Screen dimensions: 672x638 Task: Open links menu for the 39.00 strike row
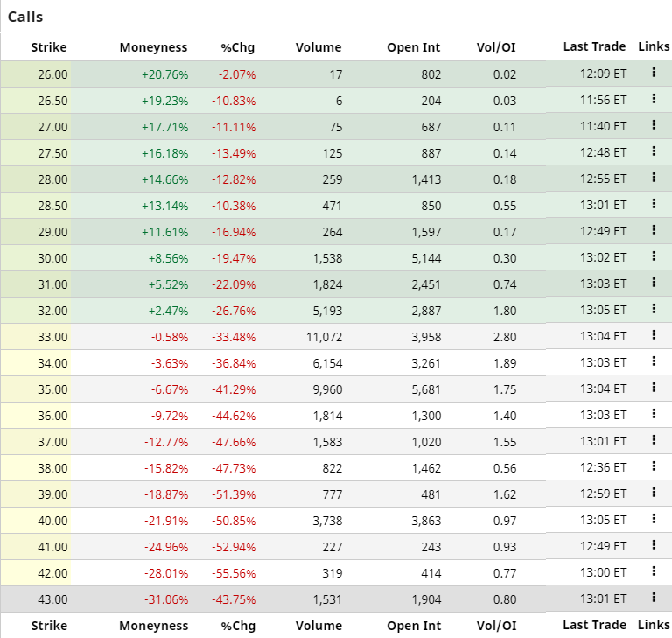point(654,492)
